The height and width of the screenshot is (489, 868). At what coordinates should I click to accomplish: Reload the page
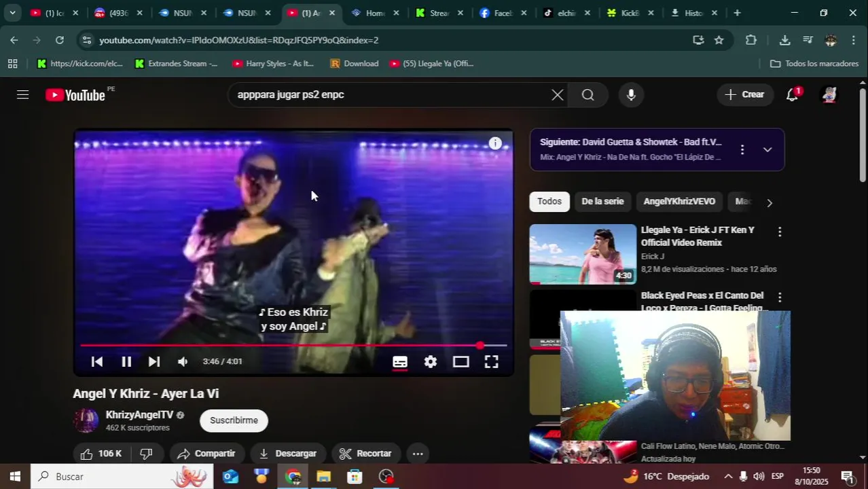60,40
